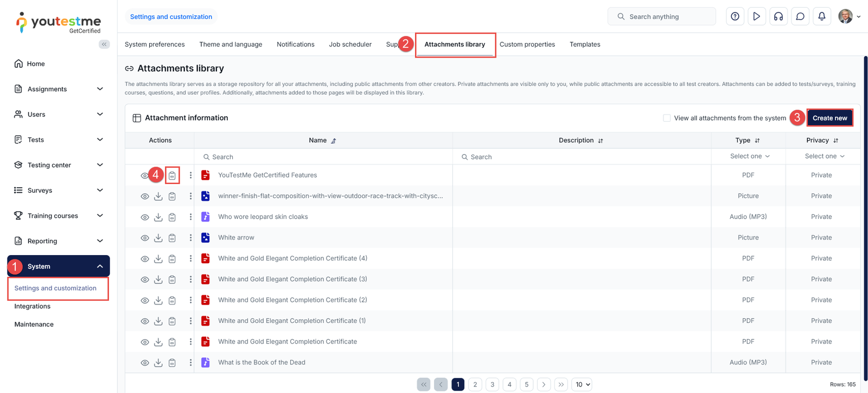This screenshot has height=393, width=868.
Task: Copy link for YouTestMe GetCertified Features
Action: click(x=172, y=175)
